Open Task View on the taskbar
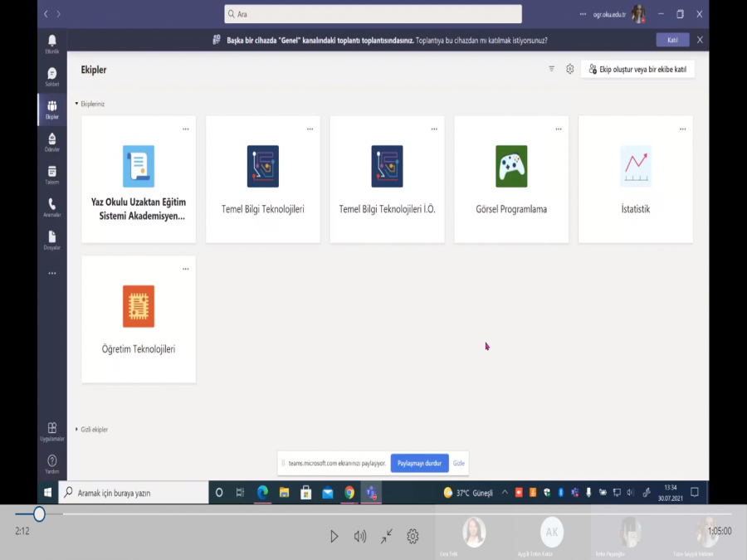 (240, 493)
